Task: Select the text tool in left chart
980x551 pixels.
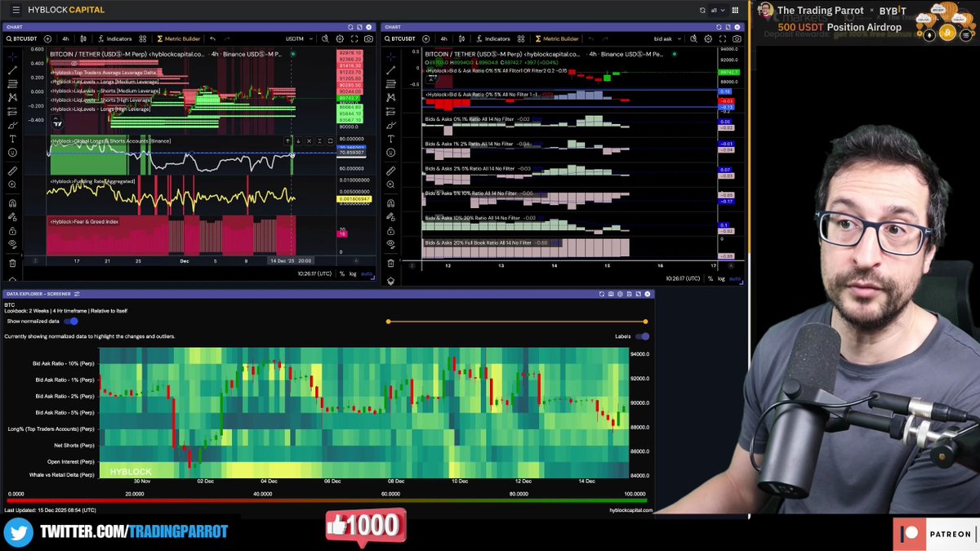Action: pyautogui.click(x=12, y=139)
